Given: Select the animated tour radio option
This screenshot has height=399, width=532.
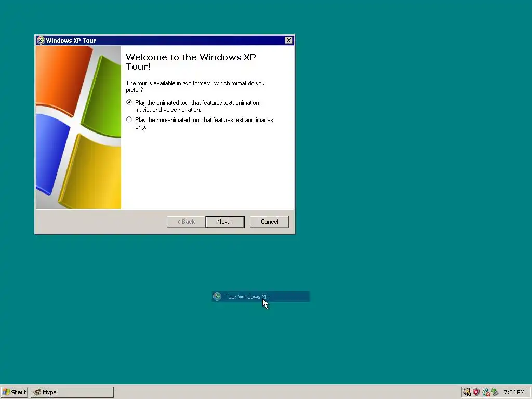Looking at the screenshot, I should tap(129, 102).
